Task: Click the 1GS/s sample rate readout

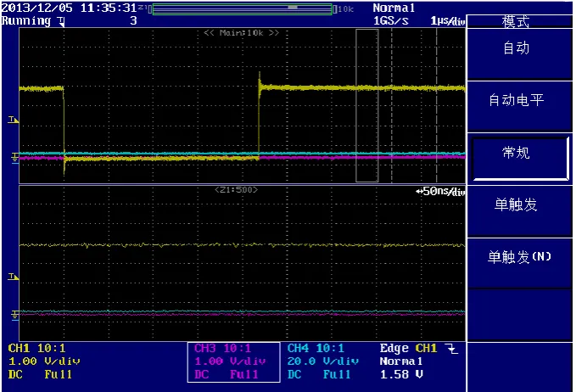Action: [x=391, y=20]
